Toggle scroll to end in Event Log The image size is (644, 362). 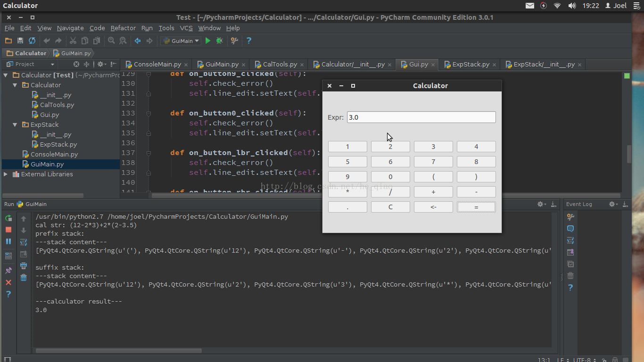pyautogui.click(x=570, y=252)
